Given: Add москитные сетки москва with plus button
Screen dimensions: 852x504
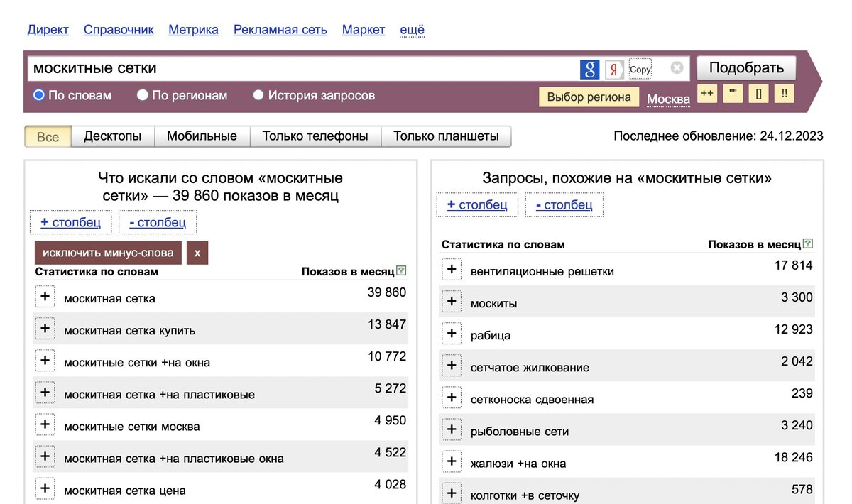Looking at the screenshot, I should [x=45, y=424].
